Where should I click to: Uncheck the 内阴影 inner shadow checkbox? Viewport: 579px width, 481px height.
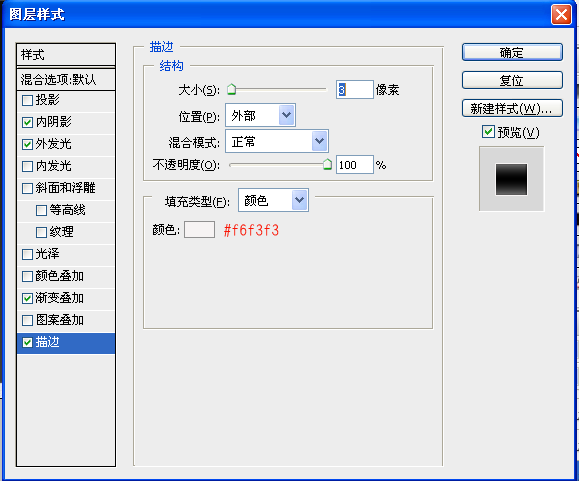[x=27, y=122]
